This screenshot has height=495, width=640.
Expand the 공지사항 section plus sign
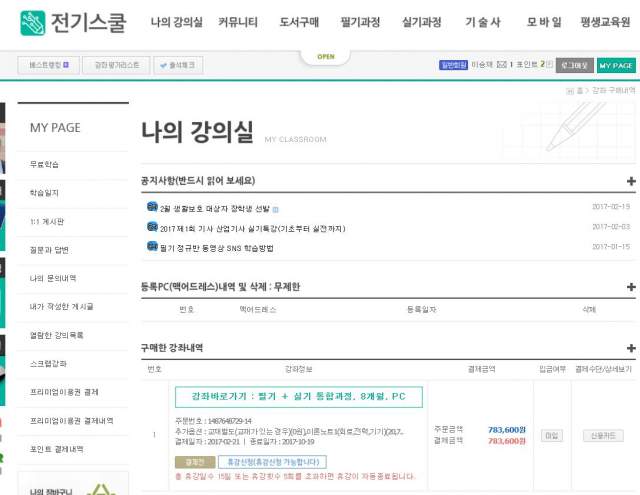click(x=630, y=181)
